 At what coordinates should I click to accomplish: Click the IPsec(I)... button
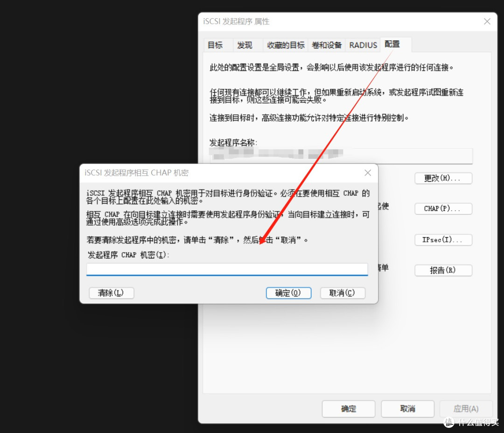[x=443, y=240]
